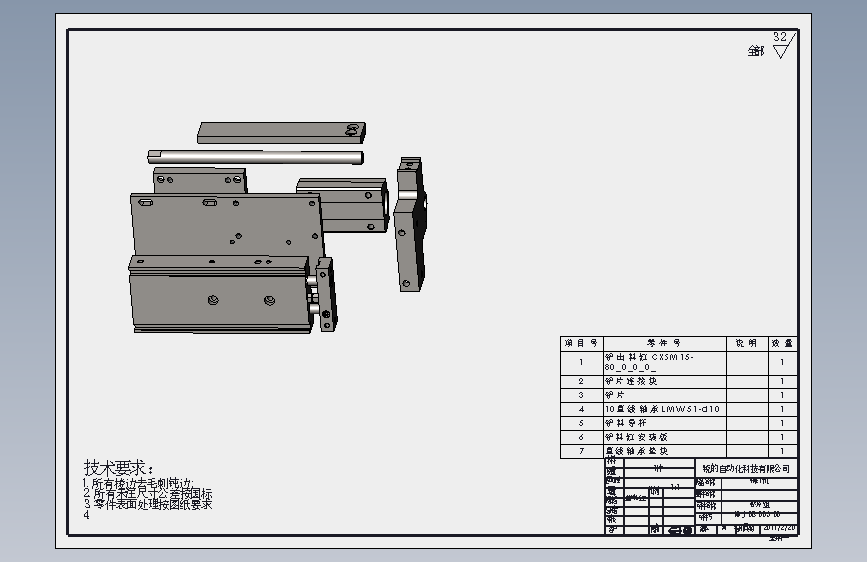
Task: Select BOM cell '铲出料缸 CXSM15-80_0_0_0_'
Action: point(665,363)
